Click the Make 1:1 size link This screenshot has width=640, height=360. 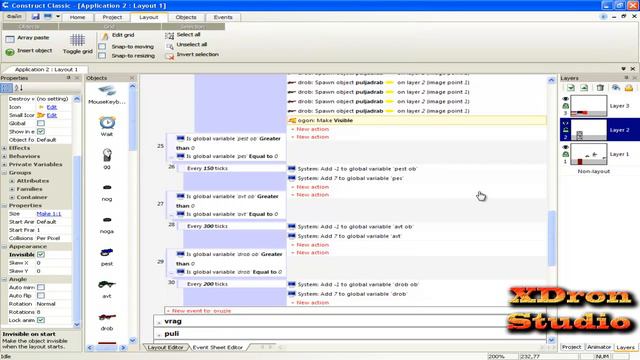49,213
